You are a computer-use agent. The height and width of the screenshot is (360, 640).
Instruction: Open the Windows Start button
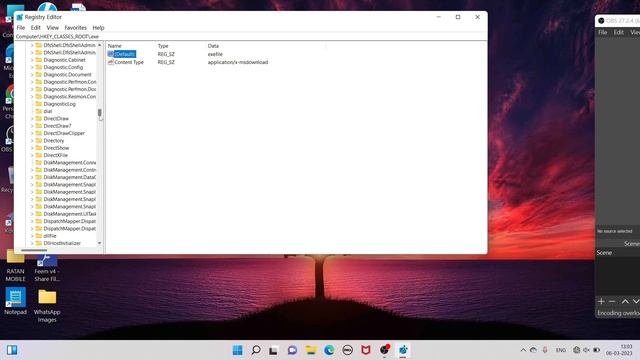(237, 350)
